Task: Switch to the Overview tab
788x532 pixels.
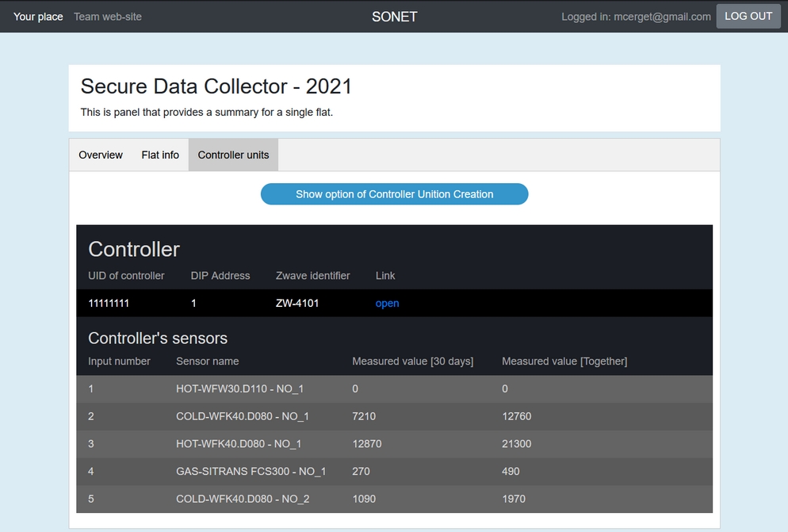Action: 101,155
